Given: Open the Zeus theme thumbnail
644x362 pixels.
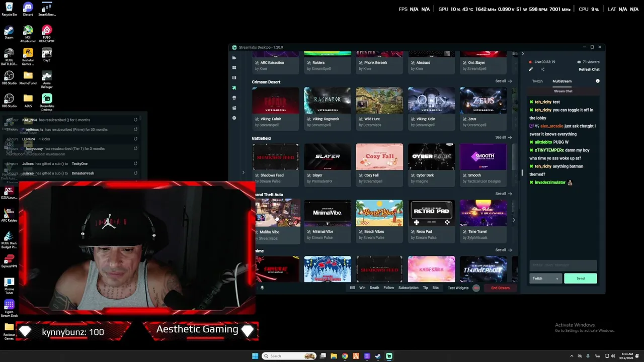Looking at the screenshot, I should pyautogui.click(x=483, y=101).
